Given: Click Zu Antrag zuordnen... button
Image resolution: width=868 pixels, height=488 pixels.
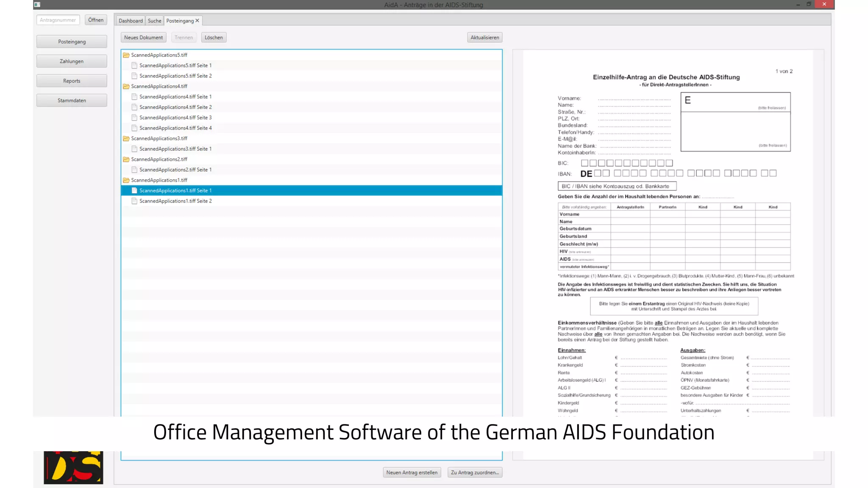Looking at the screenshot, I should click(475, 472).
